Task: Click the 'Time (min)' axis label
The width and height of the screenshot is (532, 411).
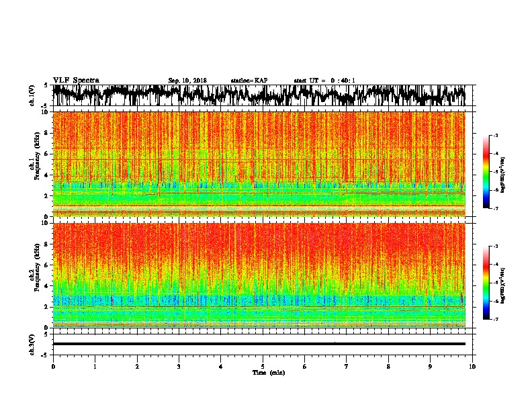Action: point(269,373)
